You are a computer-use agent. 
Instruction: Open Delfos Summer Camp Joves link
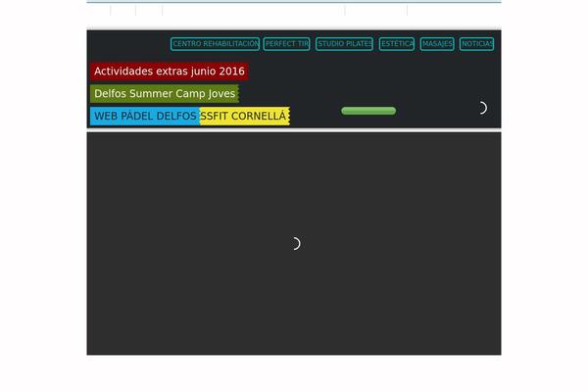pyautogui.click(x=165, y=94)
